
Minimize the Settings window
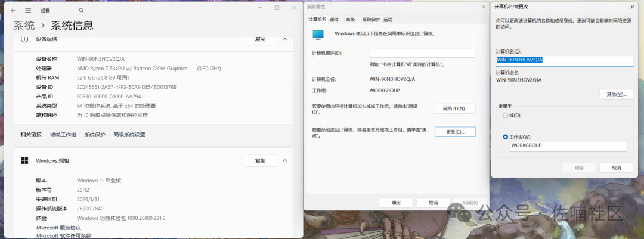260,7
